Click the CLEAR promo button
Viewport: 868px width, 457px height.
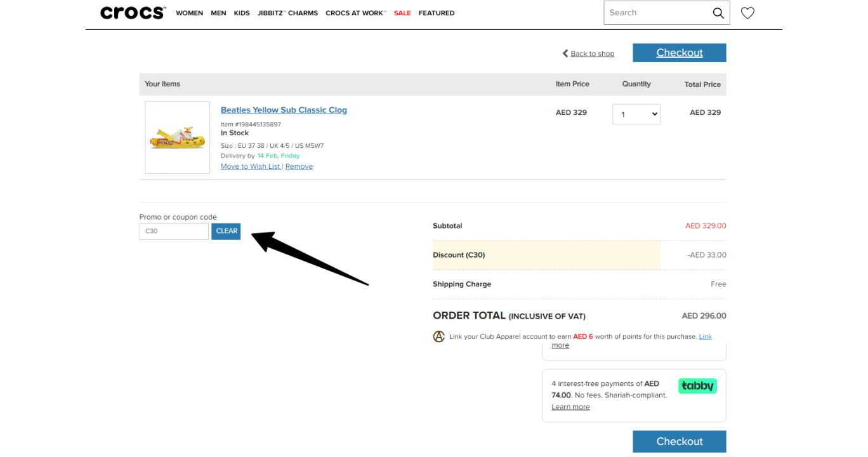(227, 231)
